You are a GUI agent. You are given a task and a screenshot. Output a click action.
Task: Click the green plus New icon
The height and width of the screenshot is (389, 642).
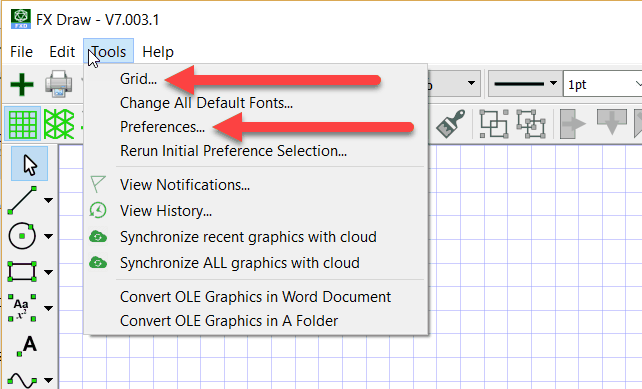point(22,84)
